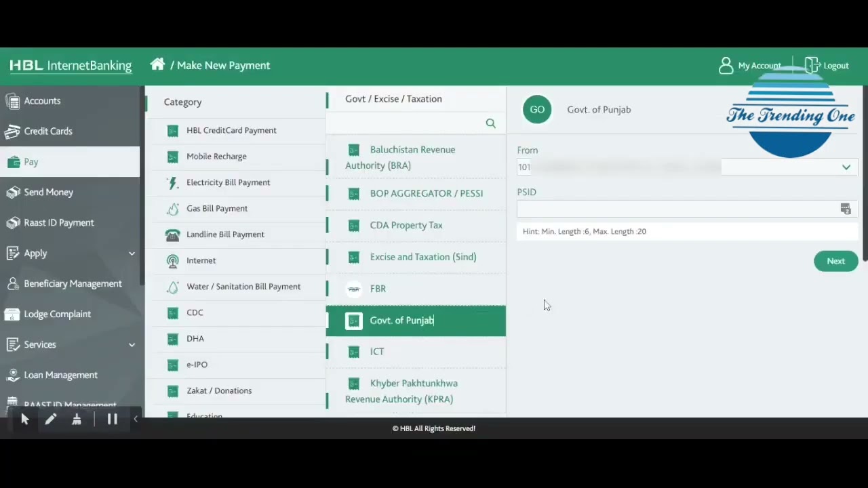Click the home icon in header
868x488 pixels.
click(157, 64)
